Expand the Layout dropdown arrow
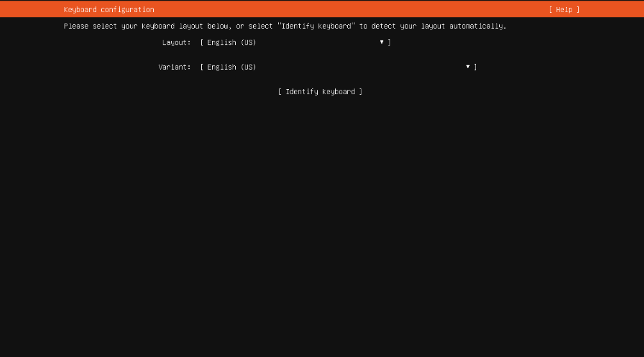Viewport: 644px width, 357px height. click(x=382, y=42)
